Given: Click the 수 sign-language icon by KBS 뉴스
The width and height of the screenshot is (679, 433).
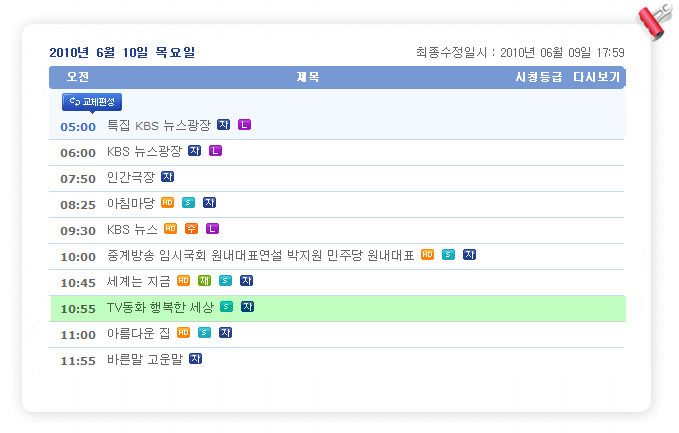Looking at the screenshot, I should tap(191, 229).
